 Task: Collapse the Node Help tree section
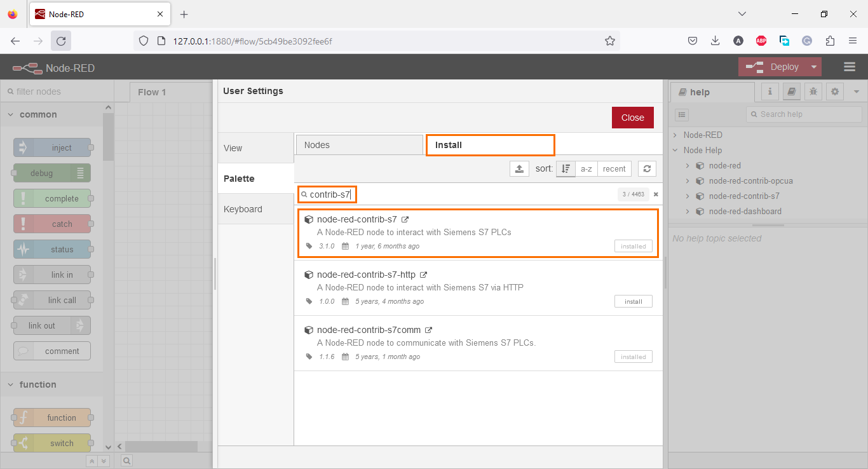(x=675, y=150)
